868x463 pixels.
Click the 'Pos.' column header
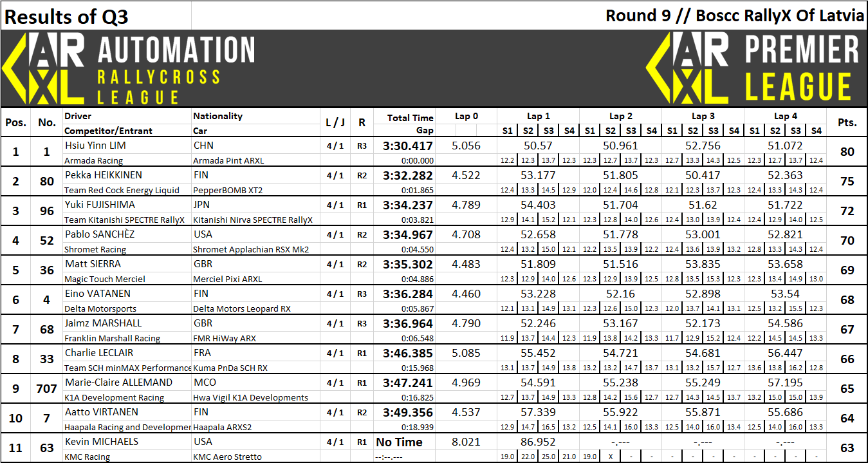click(x=15, y=122)
